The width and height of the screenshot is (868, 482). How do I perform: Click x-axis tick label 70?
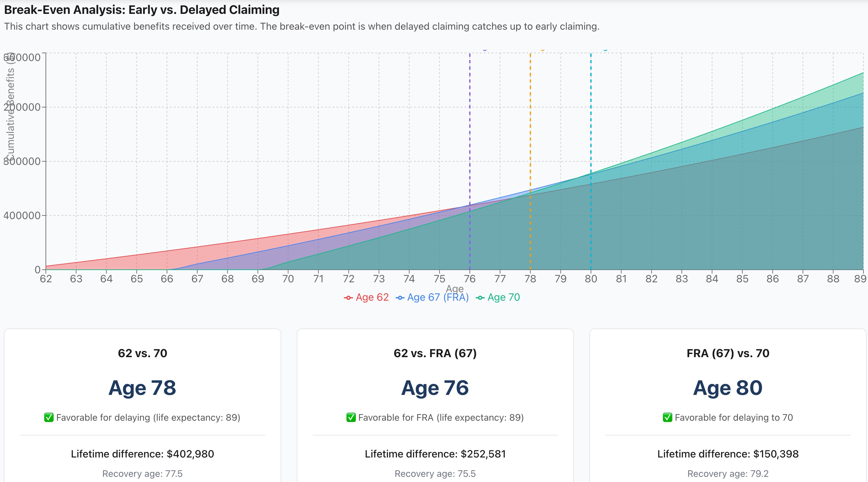[x=288, y=279]
